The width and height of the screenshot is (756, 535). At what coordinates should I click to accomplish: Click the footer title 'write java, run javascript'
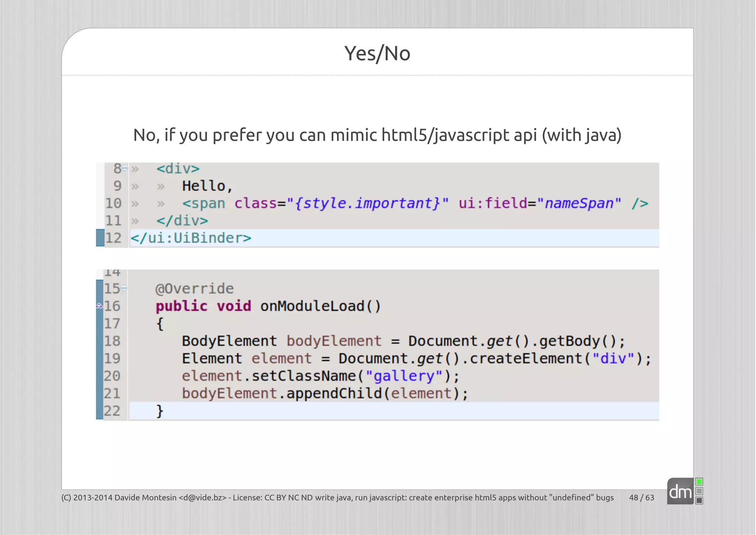tap(360, 498)
